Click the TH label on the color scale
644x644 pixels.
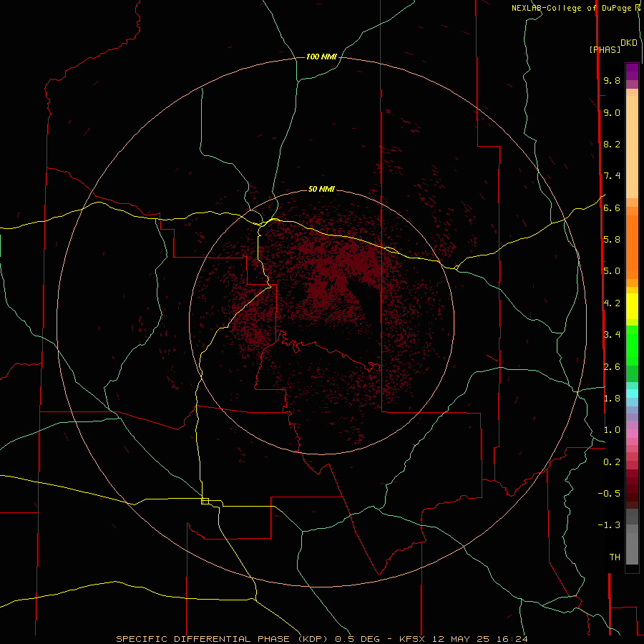click(615, 557)
